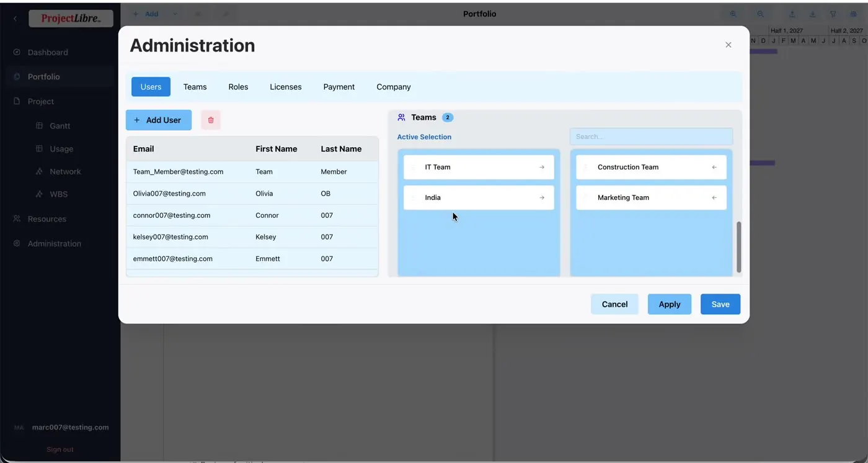Click the Add User button
This screenshot has width=868, height=463.
[159, 120]
